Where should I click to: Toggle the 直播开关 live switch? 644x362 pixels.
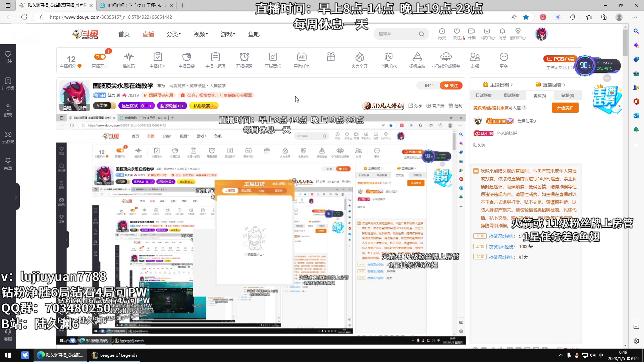click(100, 57)
